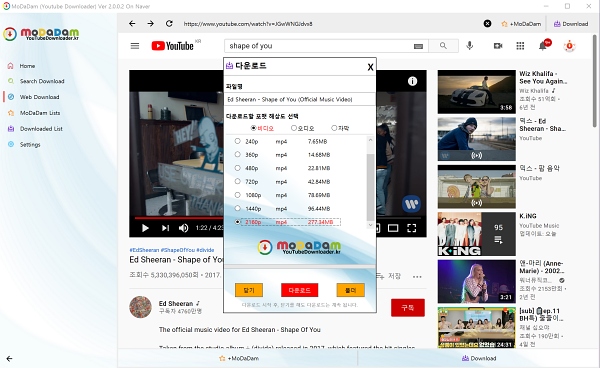This screenshot has height=368, width=600.
Task: Mute the video volume
Action: (x=183, y=228)
